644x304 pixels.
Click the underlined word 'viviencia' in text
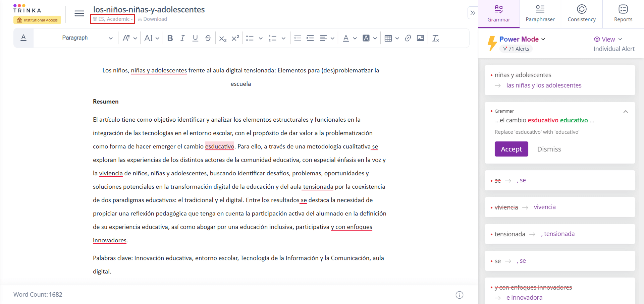tap(111, 173)
